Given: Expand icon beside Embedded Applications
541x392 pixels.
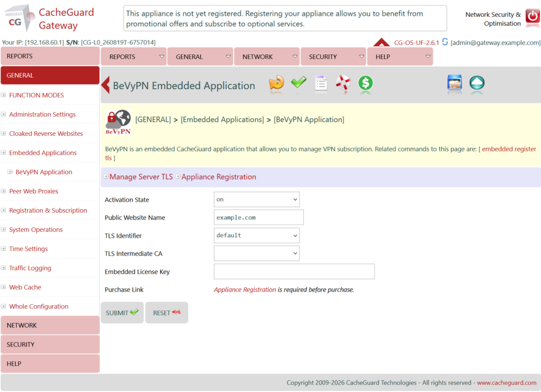Looking at the screenshot, I should tap(4, 153).
